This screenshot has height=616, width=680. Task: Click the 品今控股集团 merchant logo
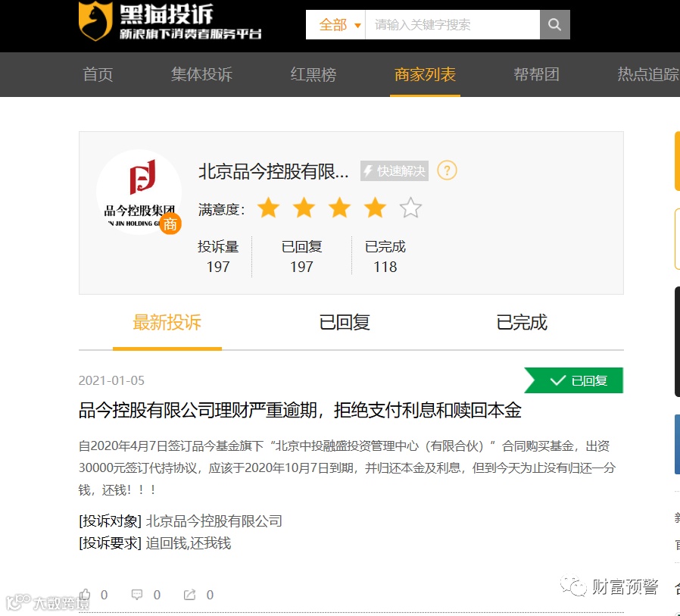click(139, 192)
